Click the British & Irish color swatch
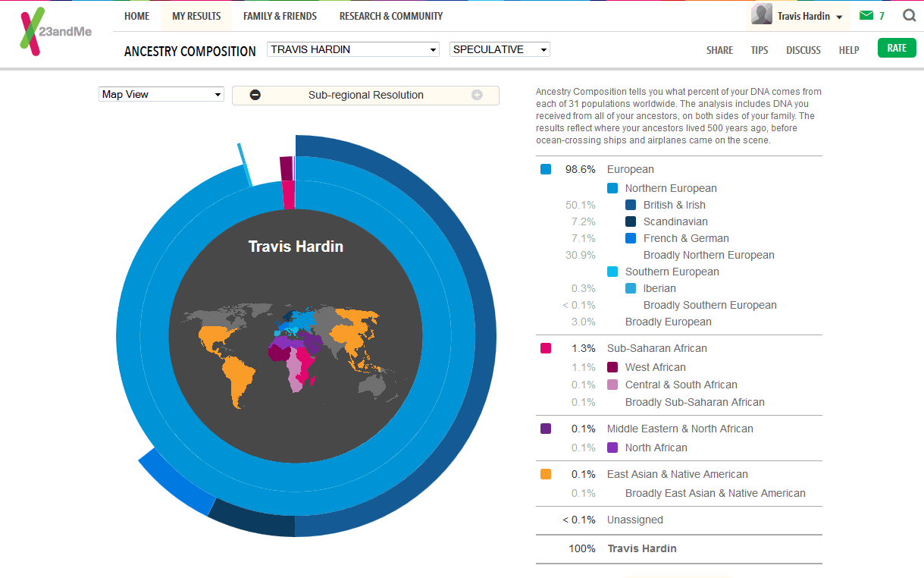The image size is (924, 578). 631,205
